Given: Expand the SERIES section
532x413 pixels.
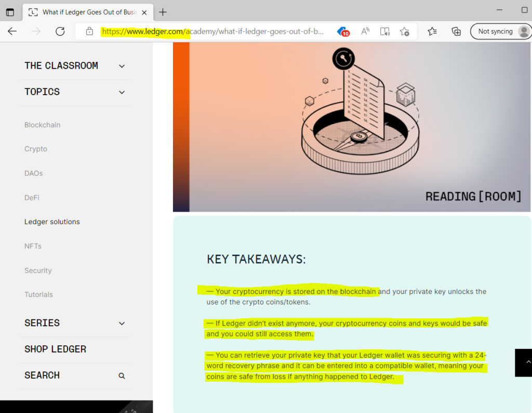Looking at the screenshot, I should point(122,323).
